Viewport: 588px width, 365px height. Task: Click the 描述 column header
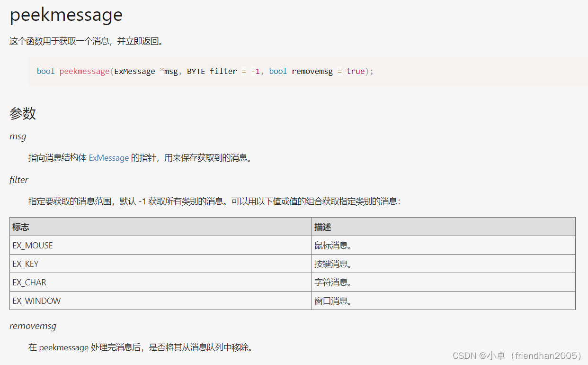322,227
